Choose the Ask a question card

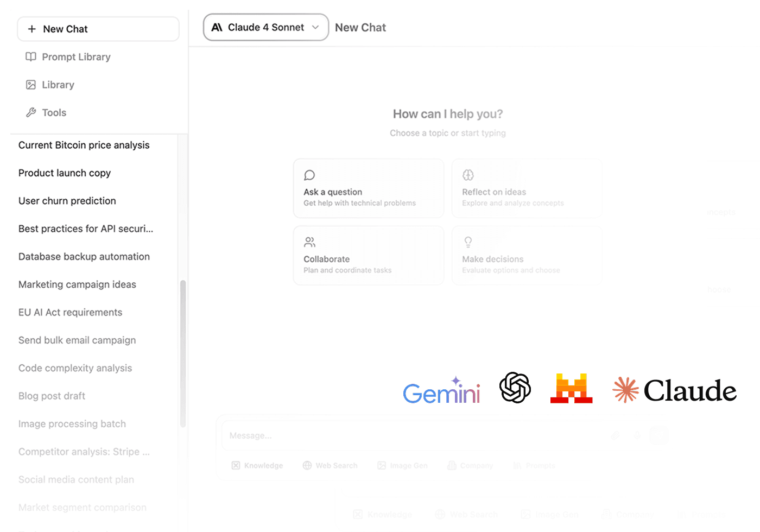[369, 188]
